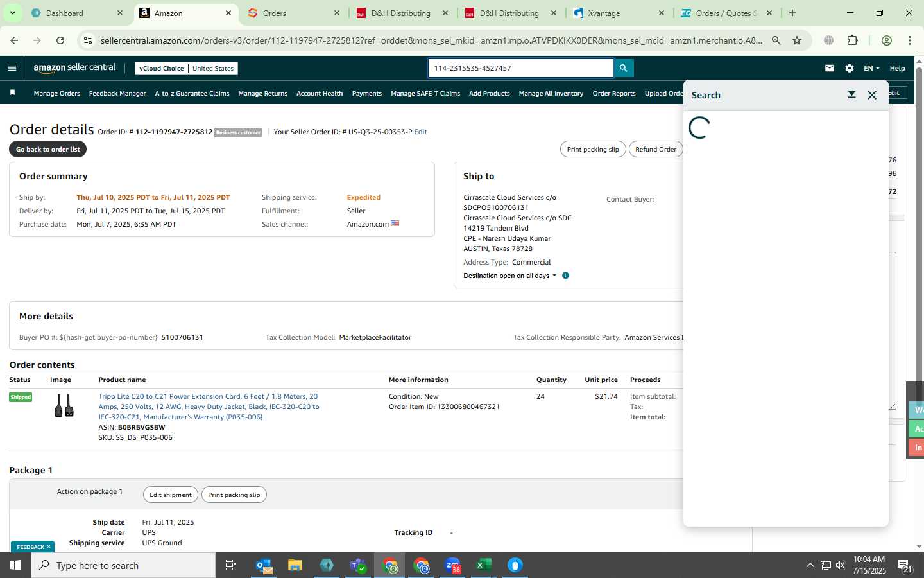Open Excel from the taskbar
The height and width of the screenshot is (578, 924).
click(484, 565)
